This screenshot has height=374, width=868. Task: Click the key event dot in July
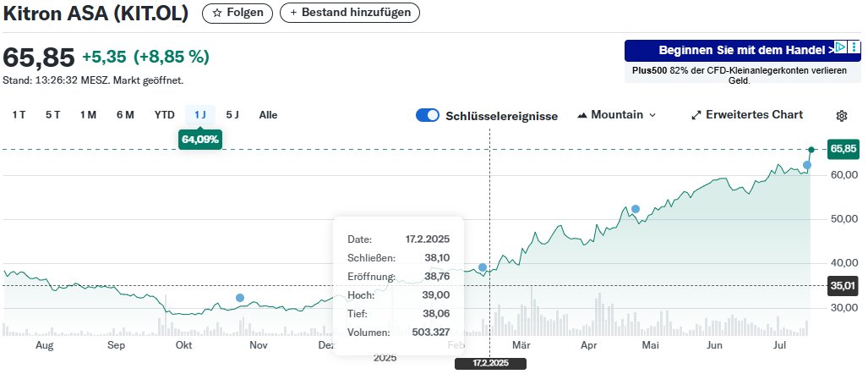coord(807,165)
